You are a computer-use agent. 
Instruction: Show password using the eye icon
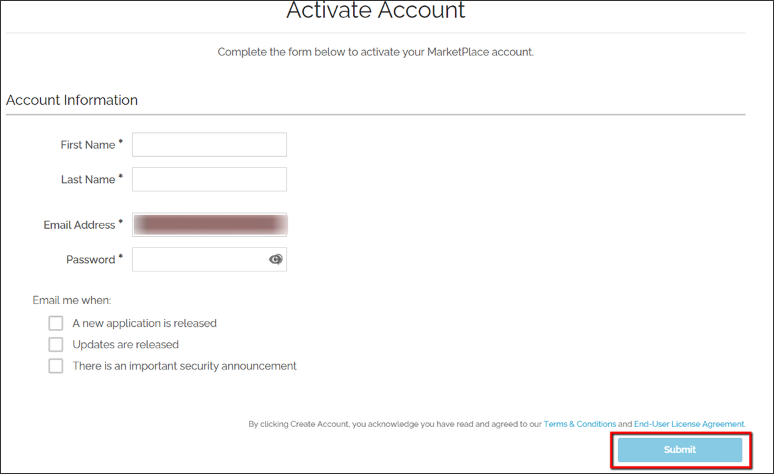point(276,260)
